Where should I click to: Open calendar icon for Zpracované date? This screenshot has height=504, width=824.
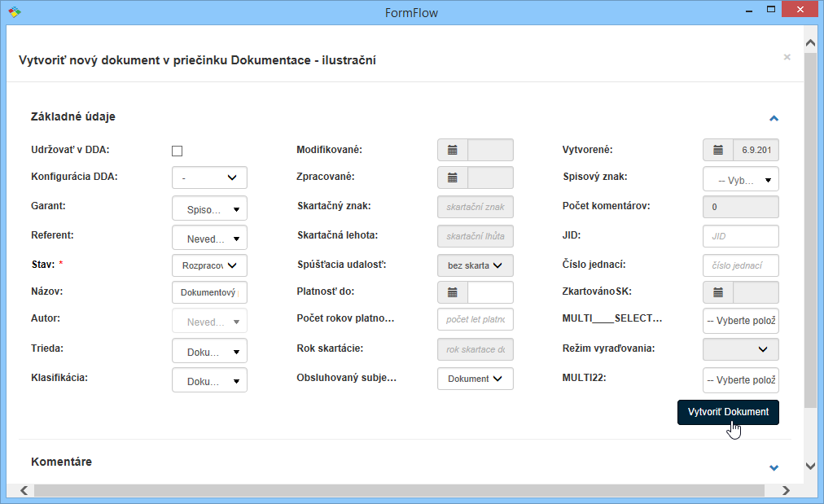coord(453,177)
